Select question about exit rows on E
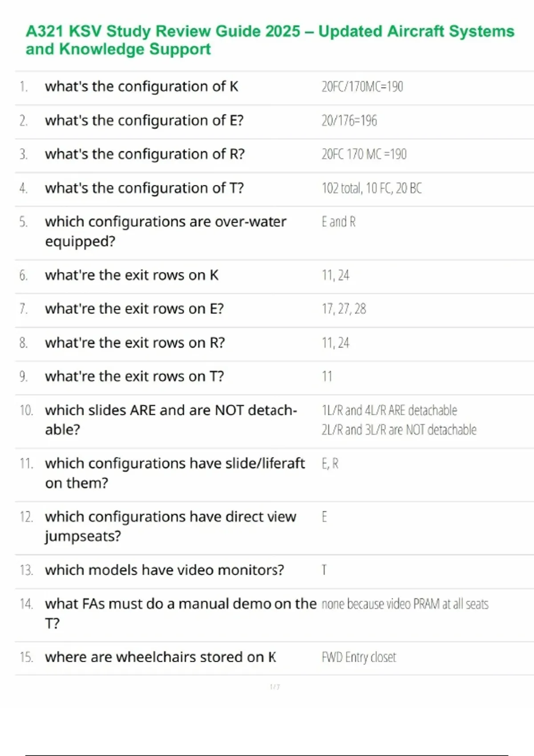This screenshot has width=534, height=756. pyautogui.click(x=134, y=309)
